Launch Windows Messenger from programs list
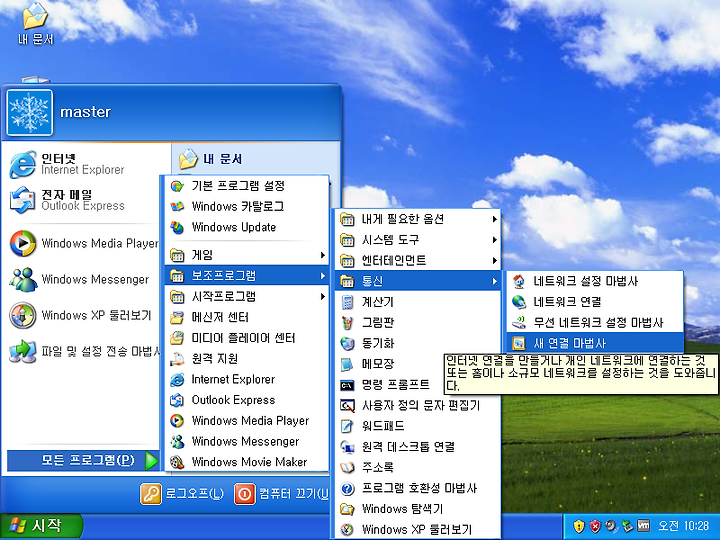 point(247,441)
